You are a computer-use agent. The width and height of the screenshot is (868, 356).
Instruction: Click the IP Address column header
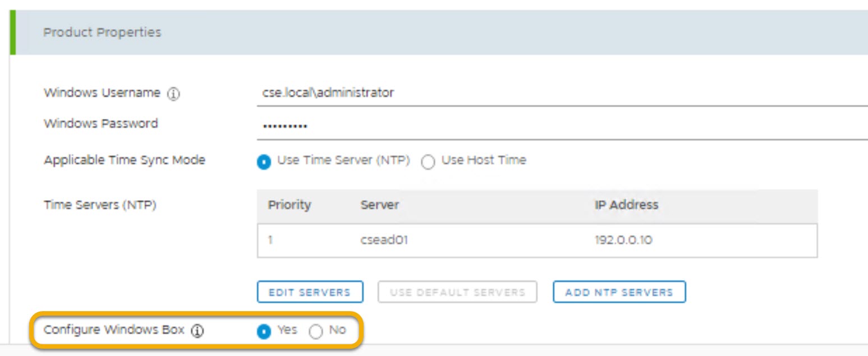coord(626,205)
